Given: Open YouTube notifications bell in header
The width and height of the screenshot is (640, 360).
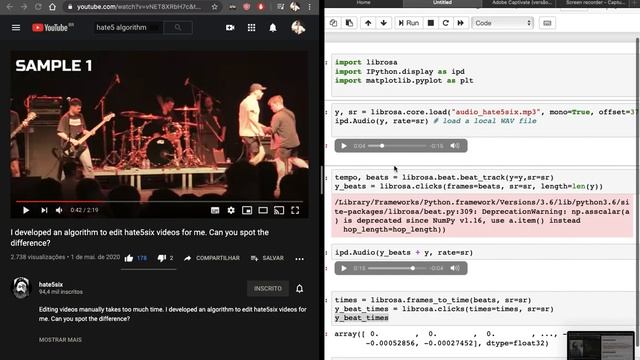Looking at the screenshot, I should (273, 27).
